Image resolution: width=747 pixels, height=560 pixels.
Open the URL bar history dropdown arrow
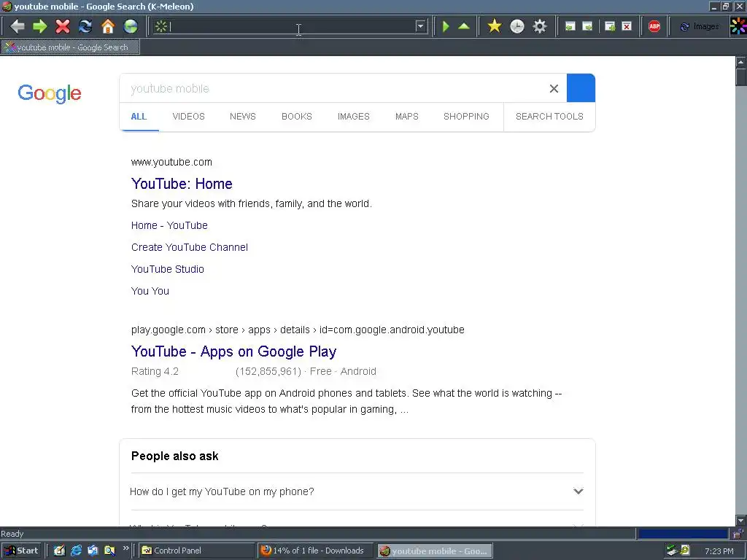(x=419, y=26)
